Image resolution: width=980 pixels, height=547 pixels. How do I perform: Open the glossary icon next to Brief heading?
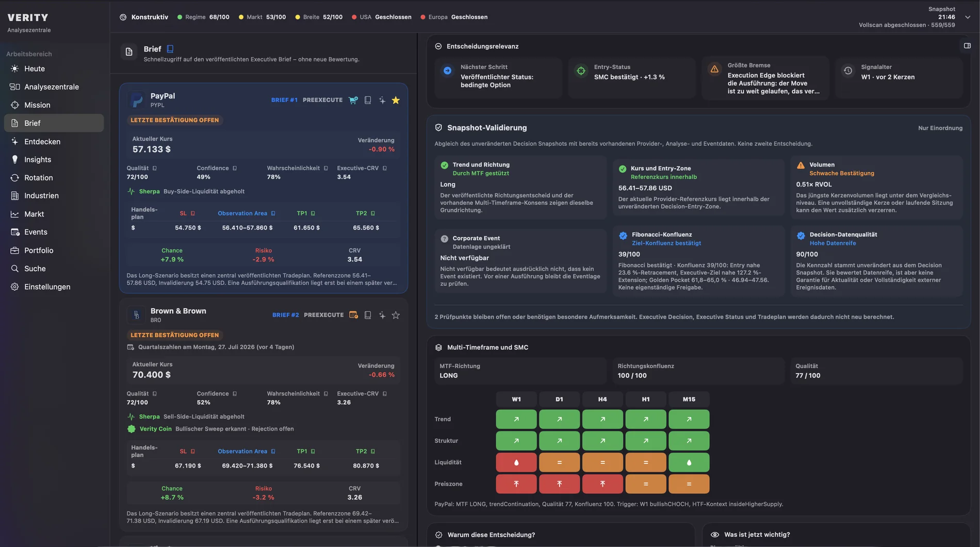[170, 49]
